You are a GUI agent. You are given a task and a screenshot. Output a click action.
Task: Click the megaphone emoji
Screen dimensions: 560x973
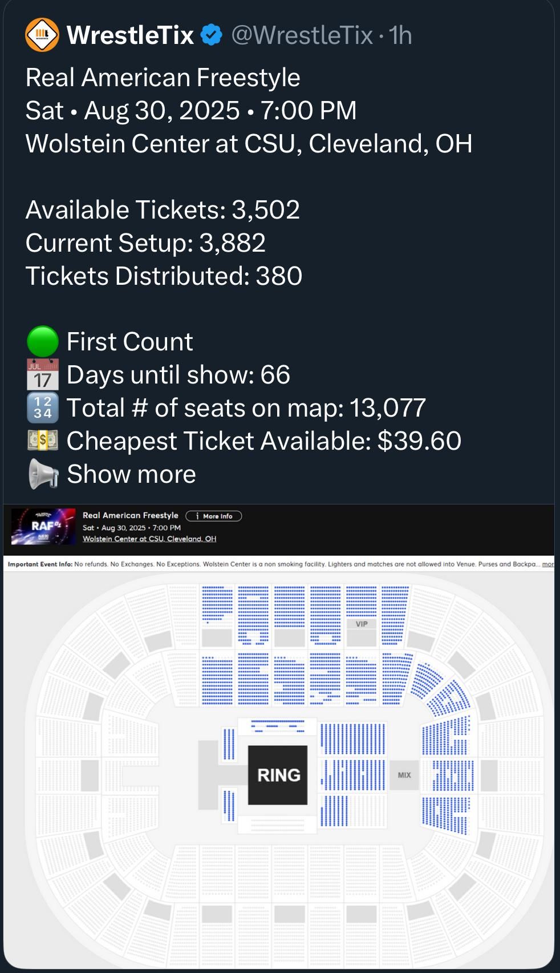pos(43,474)
